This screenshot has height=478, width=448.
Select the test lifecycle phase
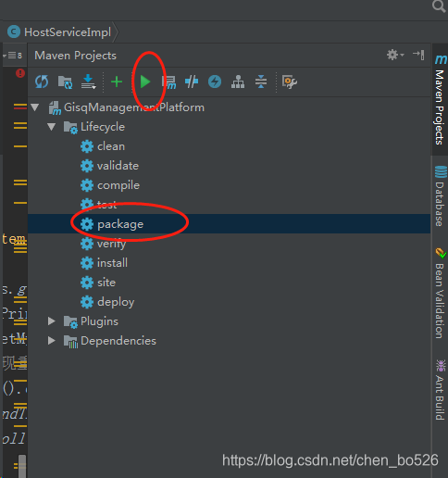(x=106, y=205)
